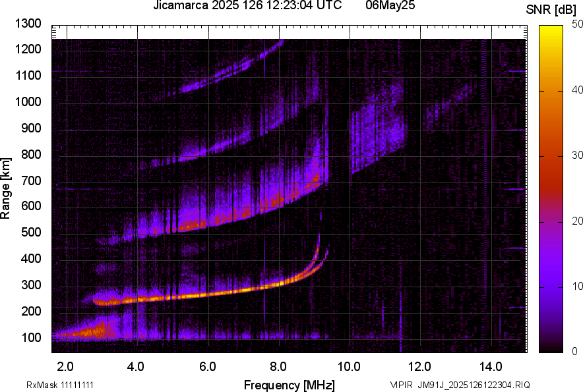Click the 'Range [km]' axis label
583x392 pixels.
coord(5,189)
